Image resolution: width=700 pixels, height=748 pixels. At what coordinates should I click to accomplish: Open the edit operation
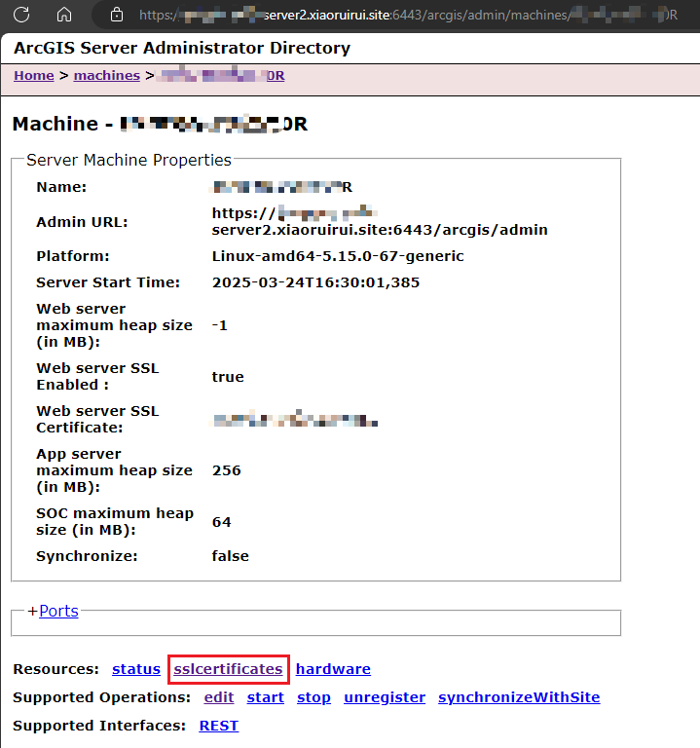[x=219, y=697]
